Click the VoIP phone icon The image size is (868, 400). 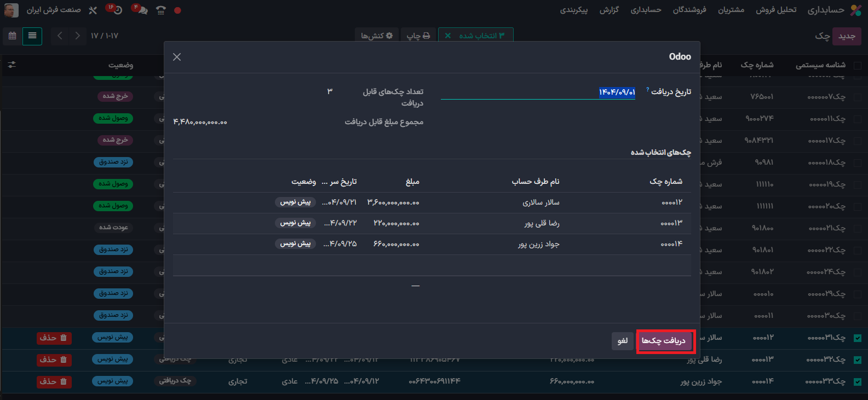(160, 10)
